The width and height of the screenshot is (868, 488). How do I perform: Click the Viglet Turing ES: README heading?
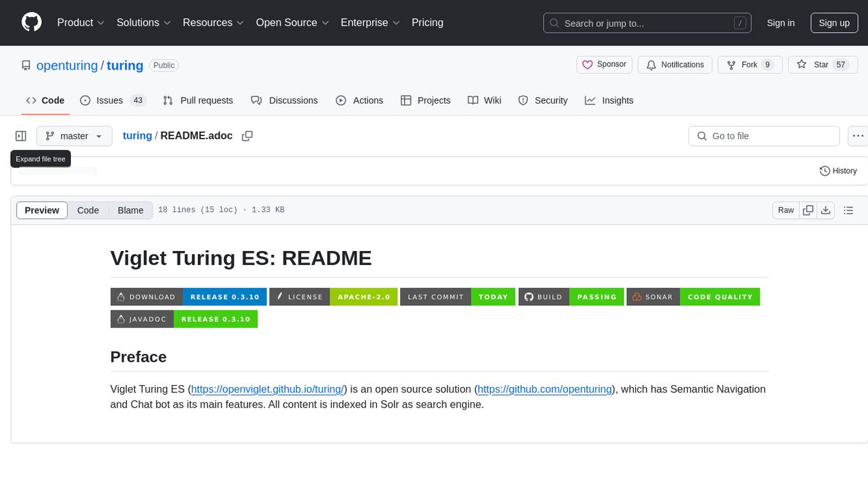coord(241,257)
